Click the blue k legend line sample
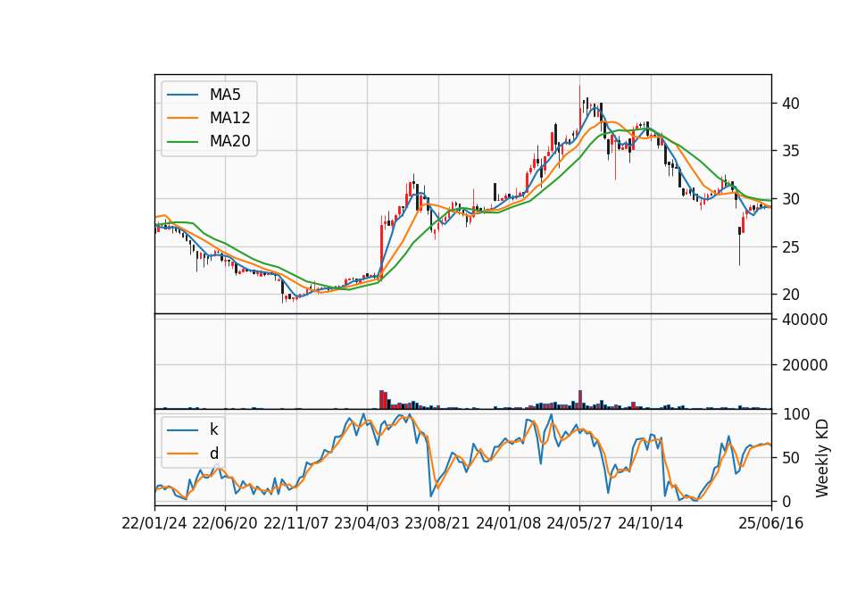 pos(182,430)
